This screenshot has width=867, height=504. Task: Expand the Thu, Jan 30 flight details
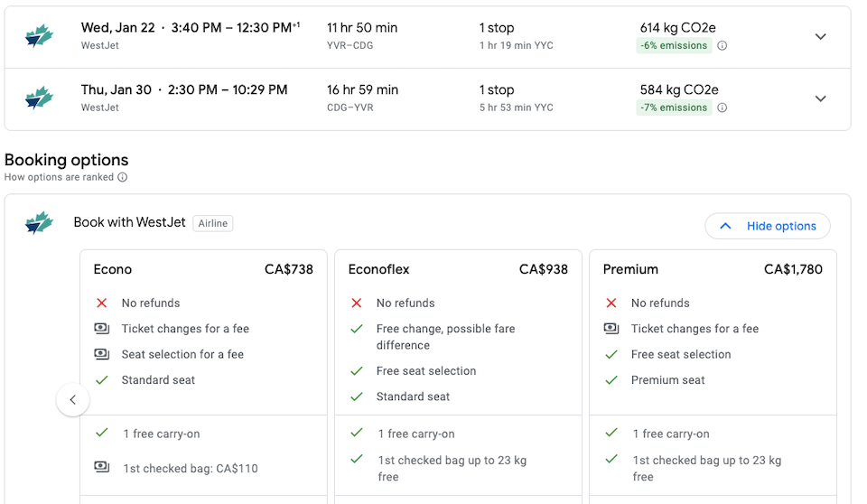click(820, 98)
